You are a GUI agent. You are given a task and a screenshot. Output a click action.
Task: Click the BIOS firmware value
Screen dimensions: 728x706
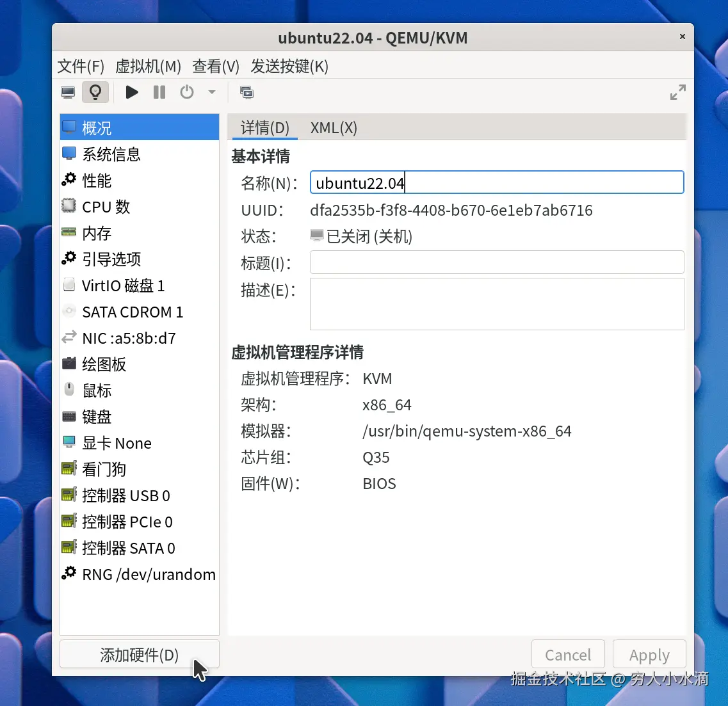[379, 484]
